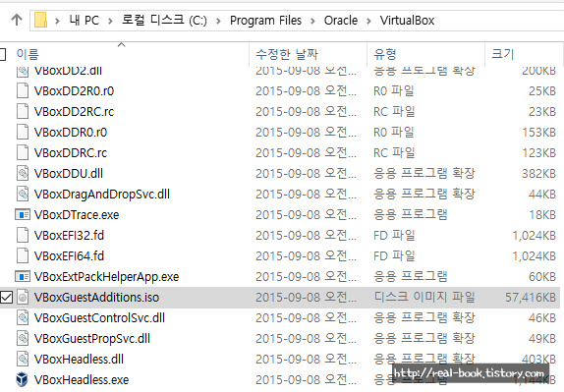Select the VBoxGuestAdditions.iso file name

pos(96,297)
